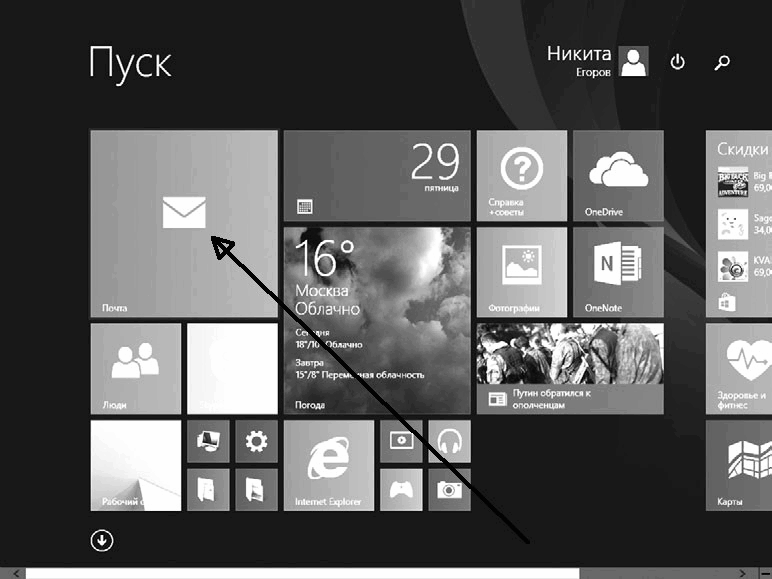Open the Люди people tile
The image size is (772, 579).
coord(136,369)
